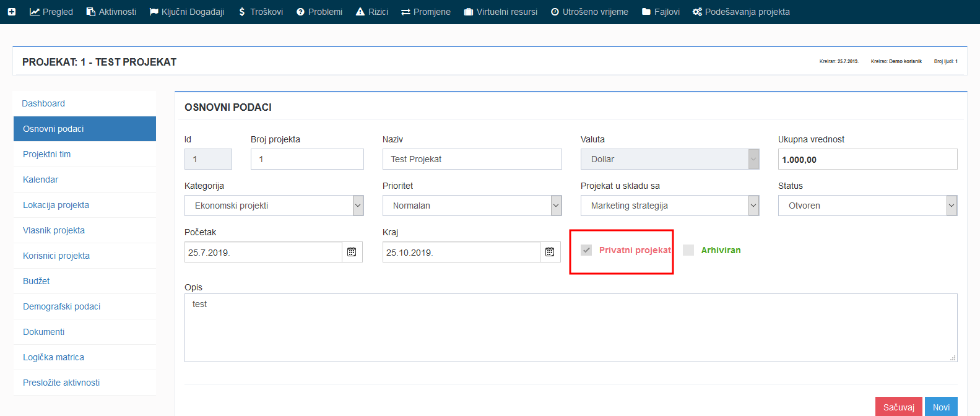Click into the Opis text area
This screenshot has width=980, height=416.
click(x=570, y=327)
